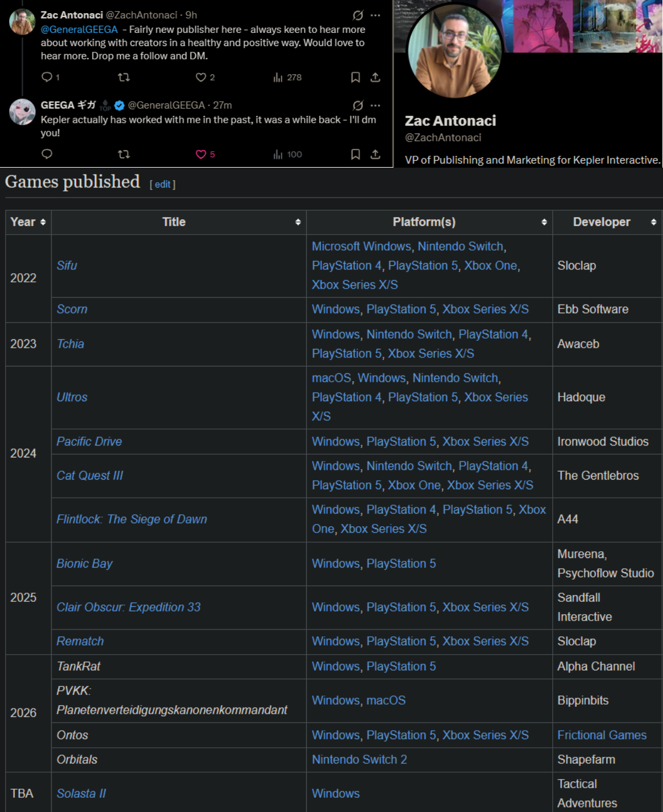Select the Orbitals title cell
The width and height of the screenshot is (663, 812).
pos(179,760)
